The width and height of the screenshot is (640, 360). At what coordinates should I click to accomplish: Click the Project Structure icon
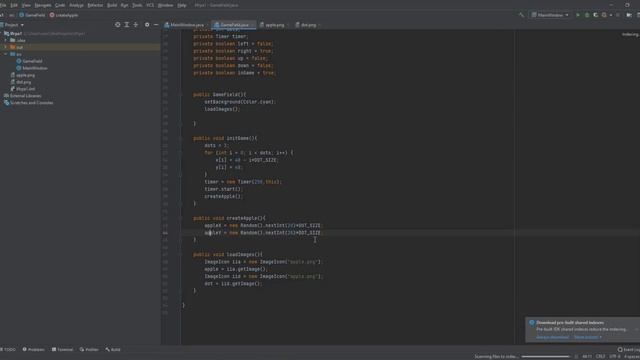629,15
